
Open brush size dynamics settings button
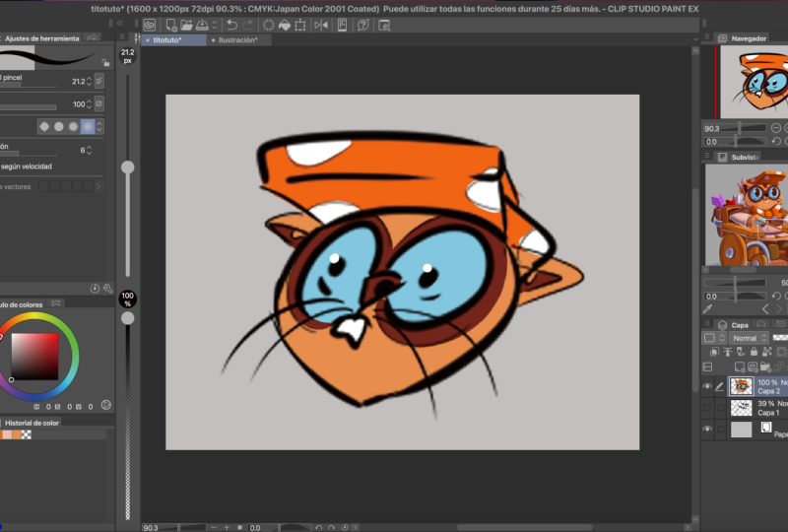pos(99,81)
